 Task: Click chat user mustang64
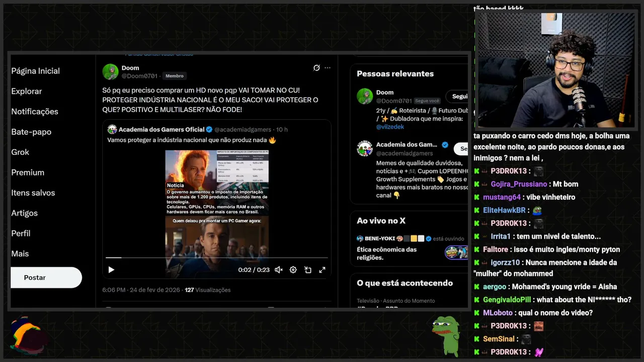(502, 197)
